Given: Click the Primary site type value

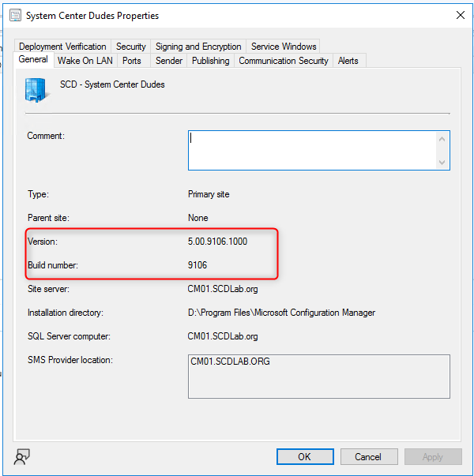Looking at the screenshot, I should (209, 194).
